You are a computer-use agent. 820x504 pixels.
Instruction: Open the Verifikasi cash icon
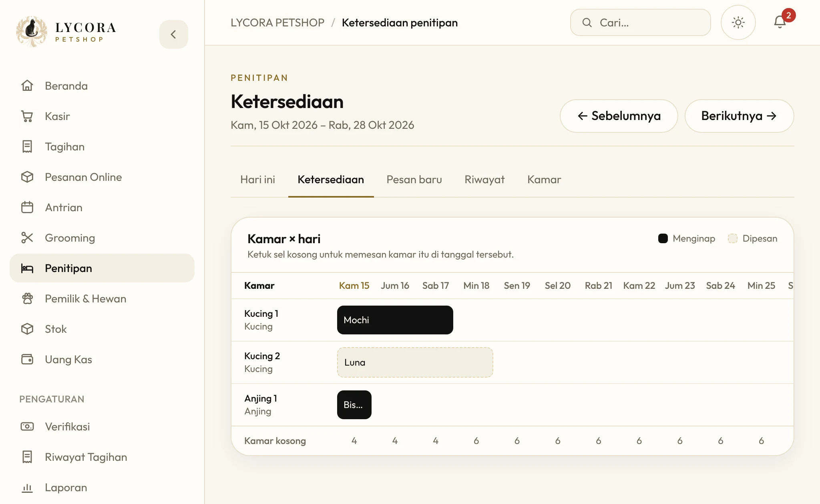27,426
